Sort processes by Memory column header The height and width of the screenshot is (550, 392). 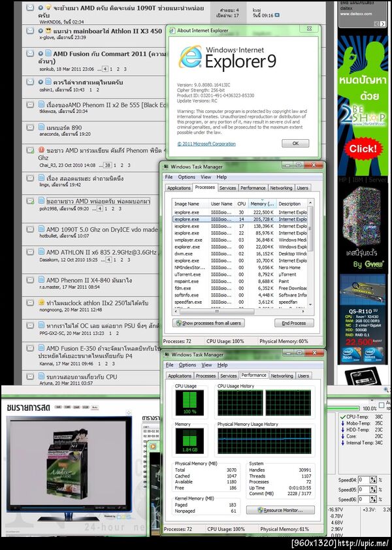[x=262, y=203]
